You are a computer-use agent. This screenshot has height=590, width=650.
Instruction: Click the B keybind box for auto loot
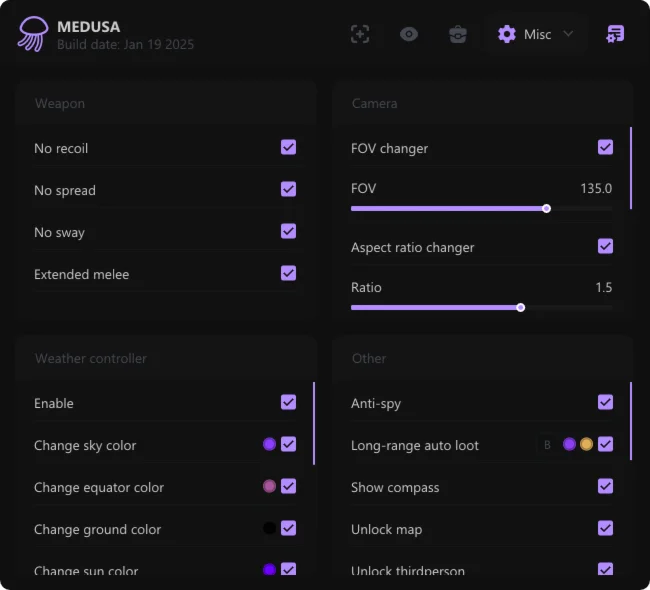tap(547, 445)
